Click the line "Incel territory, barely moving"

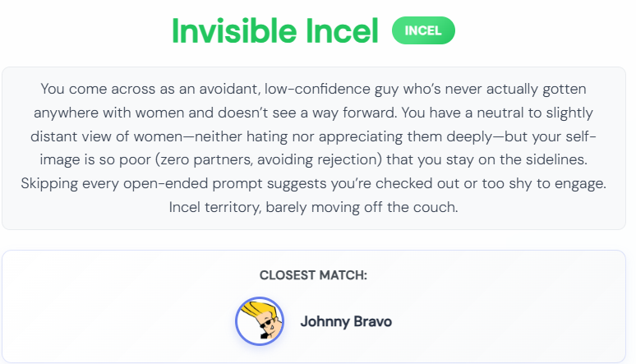(314, 207)
